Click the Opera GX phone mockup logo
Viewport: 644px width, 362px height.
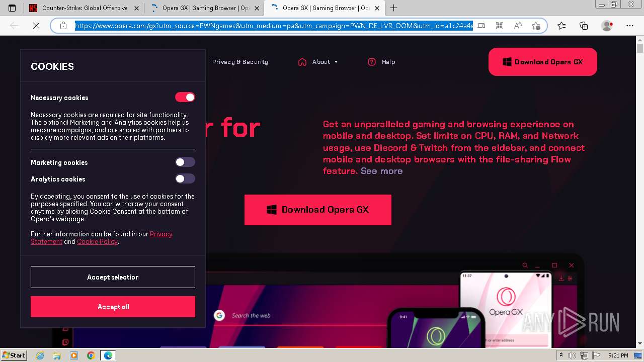[506, 297]
